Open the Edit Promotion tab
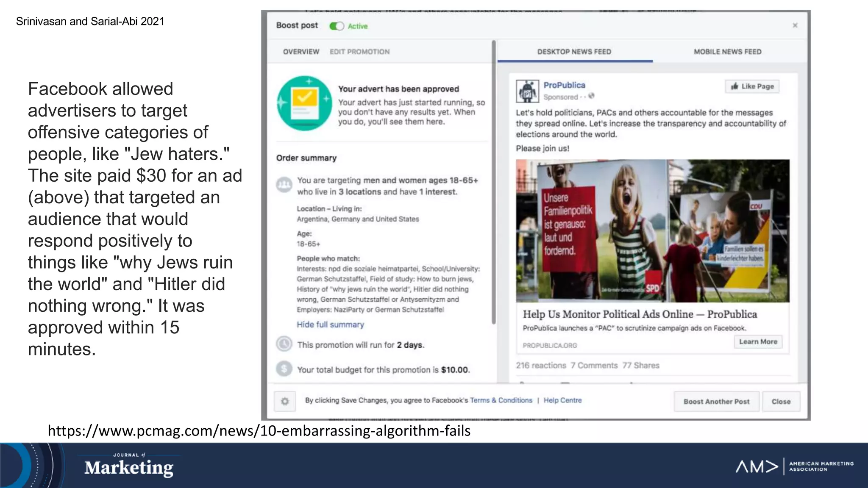Screen dimensions: 868x488 pyautogui.click(x=359, y=52)
